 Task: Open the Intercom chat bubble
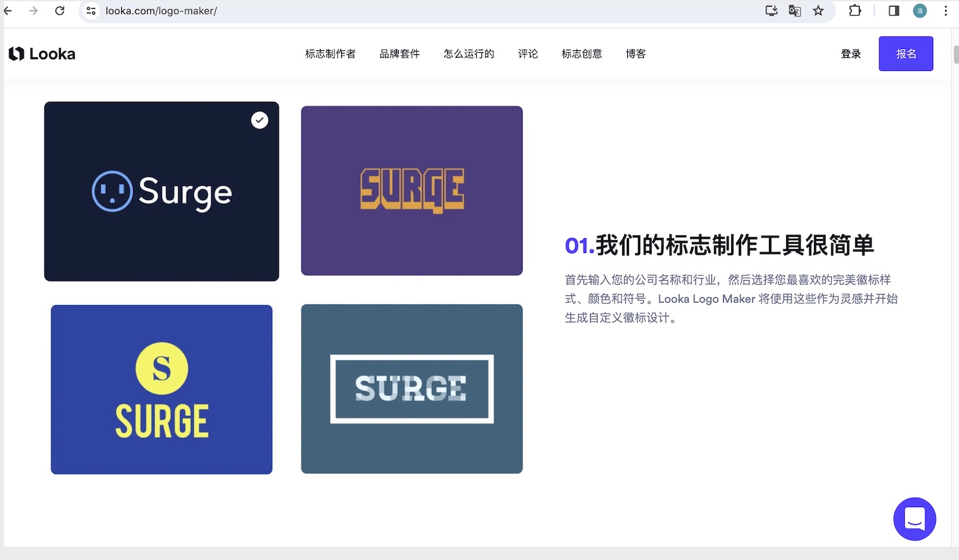(915, 519)
